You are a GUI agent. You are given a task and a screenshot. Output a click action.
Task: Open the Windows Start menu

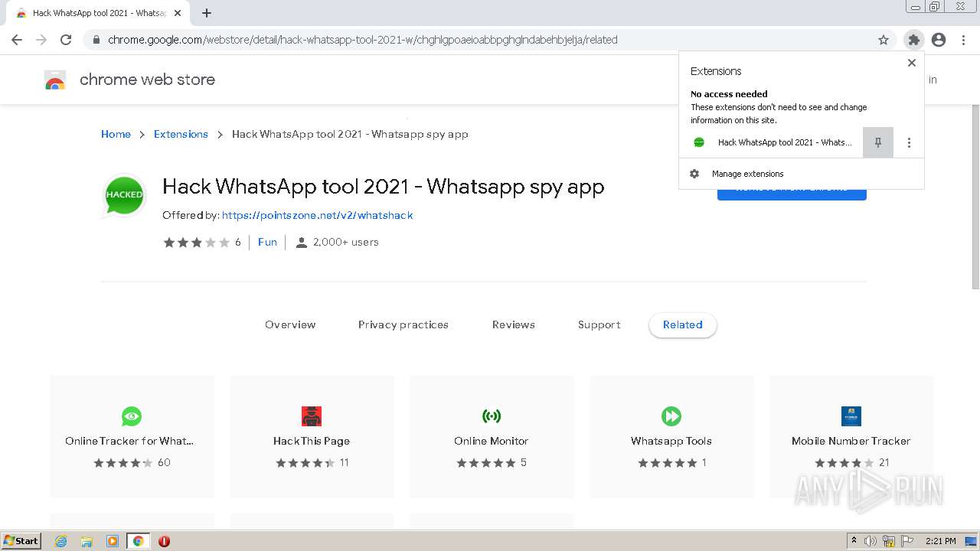[21, 541]
